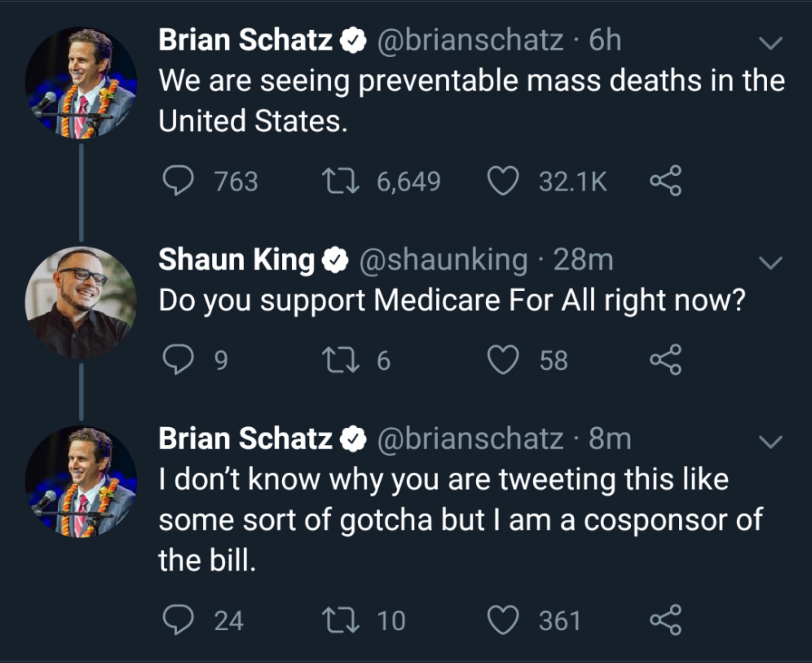Open the @brianschatz handle on first tweet
812x663 pixels.
(469, 40)
